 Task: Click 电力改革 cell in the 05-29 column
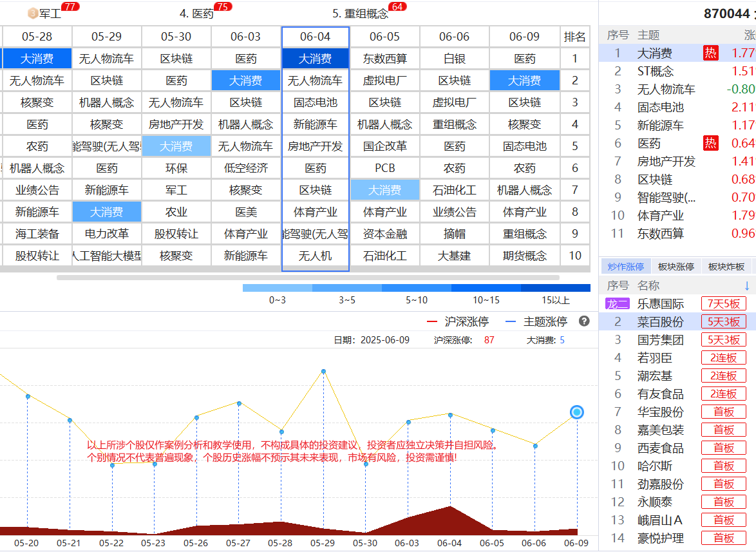pyautogui.click(x=106, y=234)
